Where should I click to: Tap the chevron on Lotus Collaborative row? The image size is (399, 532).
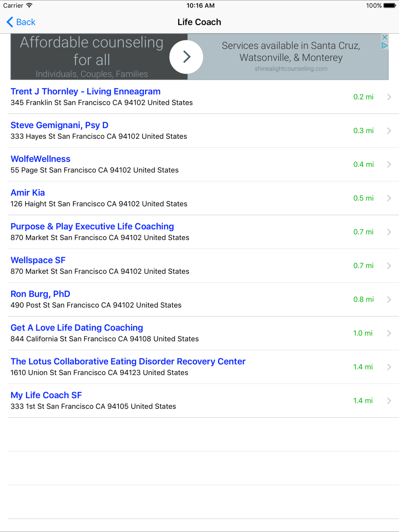[389, 367]
